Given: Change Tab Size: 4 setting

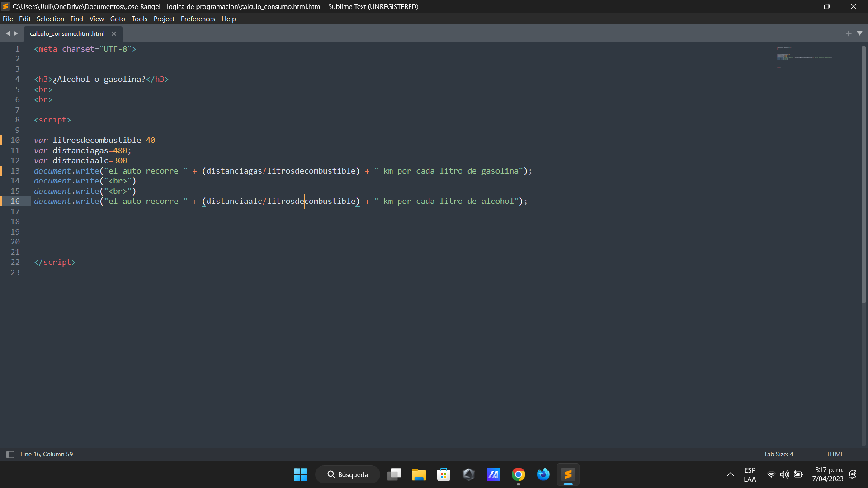Looking at the screenshot, I should click(778, 455).
